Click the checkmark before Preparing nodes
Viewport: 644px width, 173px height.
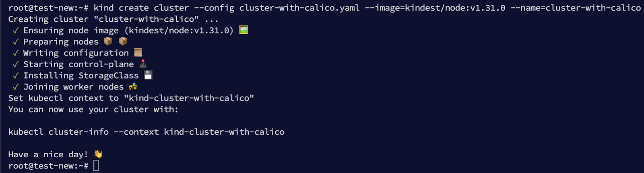[16, 42]
